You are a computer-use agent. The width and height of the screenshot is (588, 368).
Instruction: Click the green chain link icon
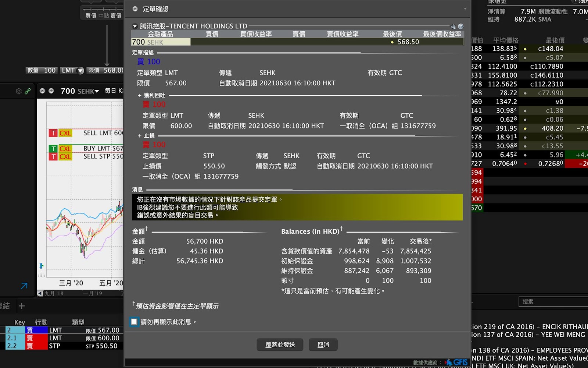[x=28, y=91]
